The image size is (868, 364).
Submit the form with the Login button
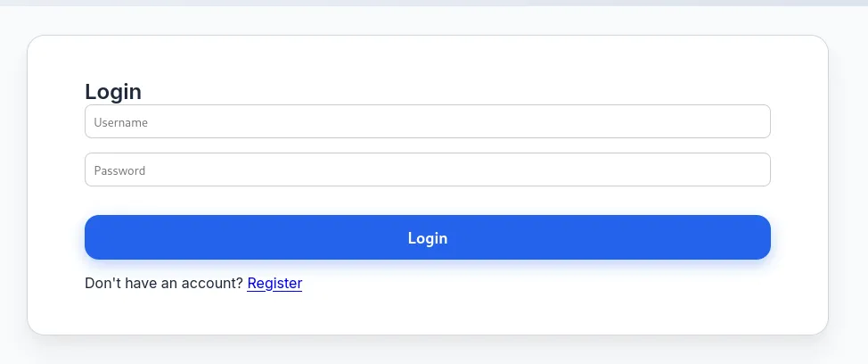point(427,238)
